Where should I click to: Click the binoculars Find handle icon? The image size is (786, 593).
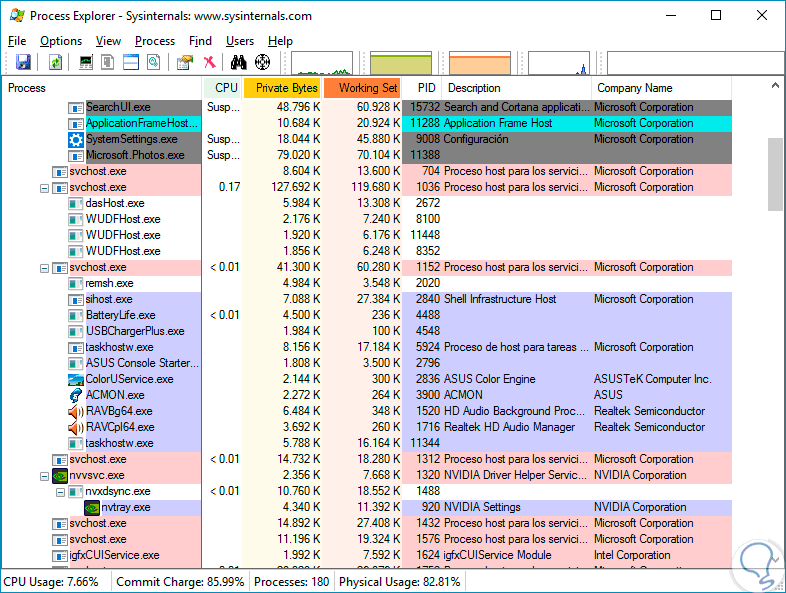coord(239,63)
